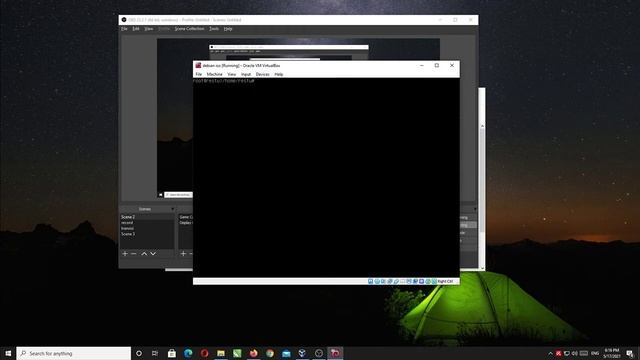Open the Edit menu in OBS
This screenshot has height=360, width=640.
tap(136, 29)
